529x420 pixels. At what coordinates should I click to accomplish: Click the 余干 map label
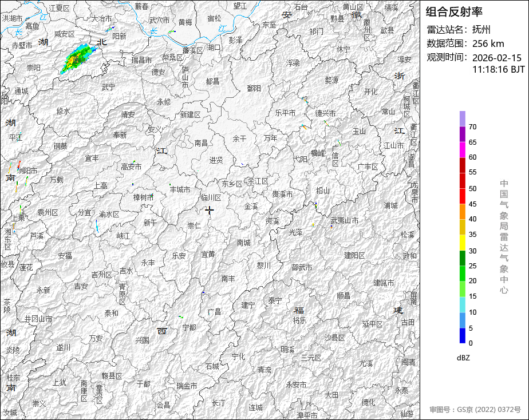pos(239,138)
